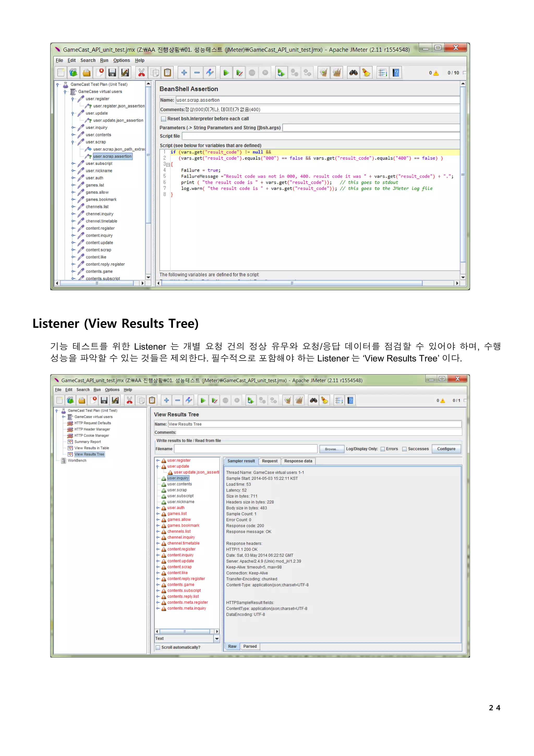
Task: Select HTTP Cookie Manager in lower tree
Action: [92, 436]
